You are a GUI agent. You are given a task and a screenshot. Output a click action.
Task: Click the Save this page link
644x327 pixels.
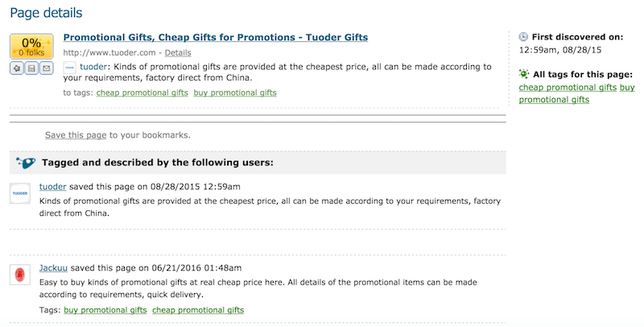(x=76, y=135)
